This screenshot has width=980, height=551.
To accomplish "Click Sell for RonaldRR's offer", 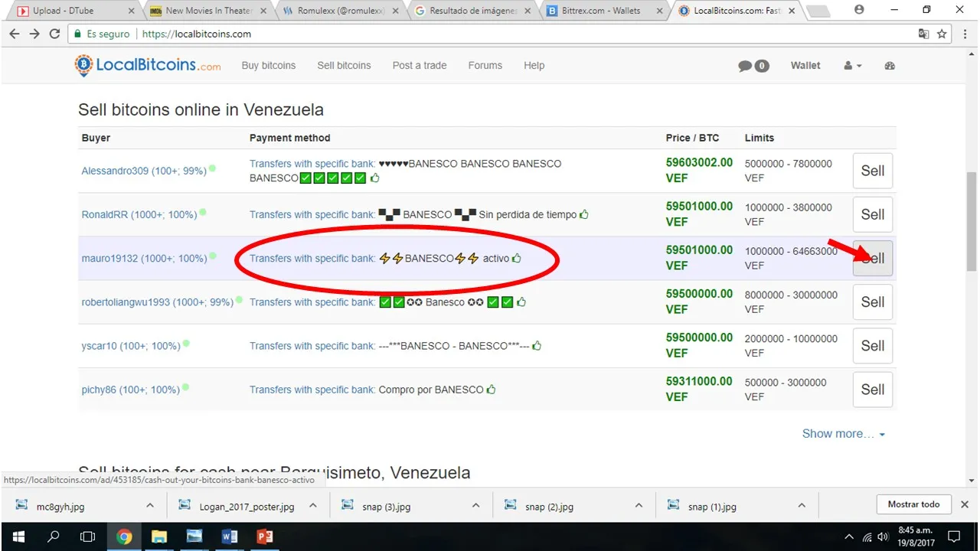I will [x=873, y=214].
